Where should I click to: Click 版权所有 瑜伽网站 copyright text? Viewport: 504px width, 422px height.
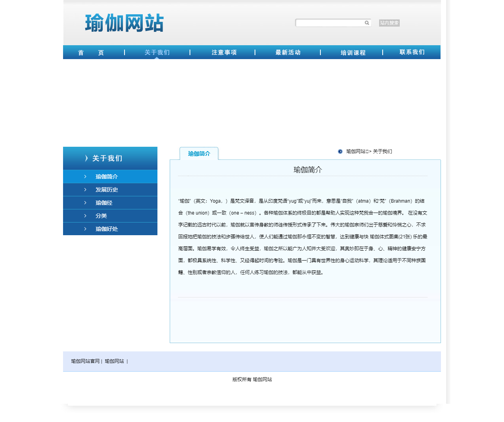(252, 380)
